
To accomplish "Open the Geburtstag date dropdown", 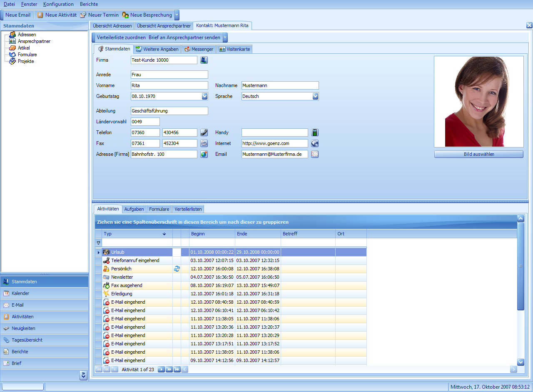I will [x=204, y=96].
